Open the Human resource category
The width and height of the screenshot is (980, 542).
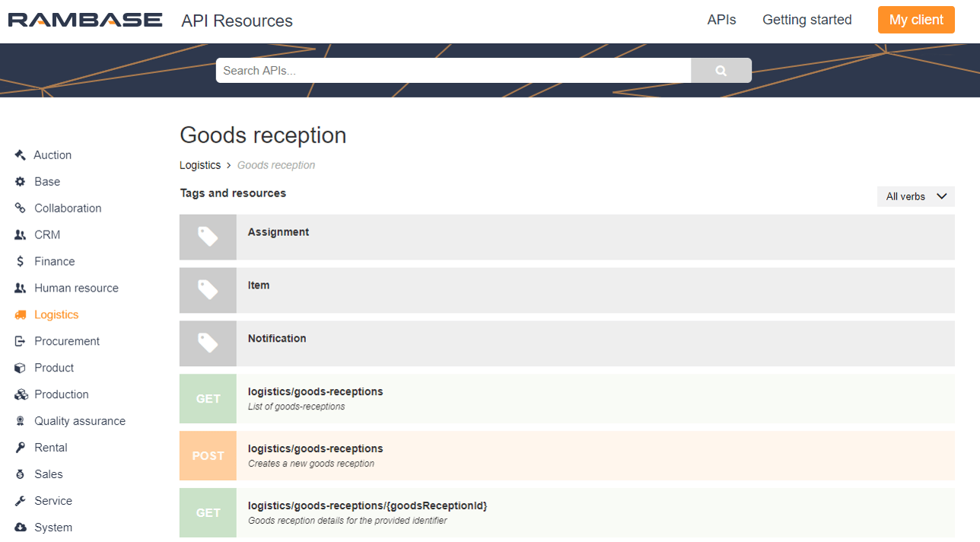click(x=76, y=288)
